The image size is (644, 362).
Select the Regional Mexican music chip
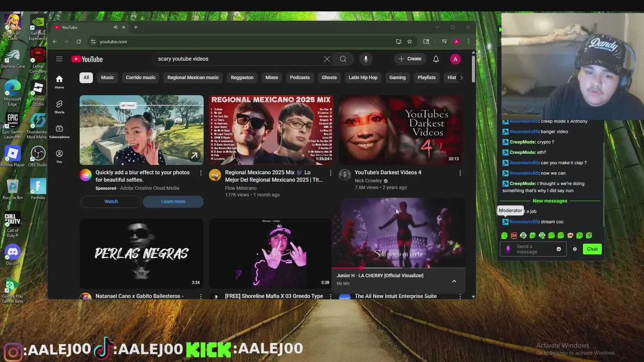193,77
